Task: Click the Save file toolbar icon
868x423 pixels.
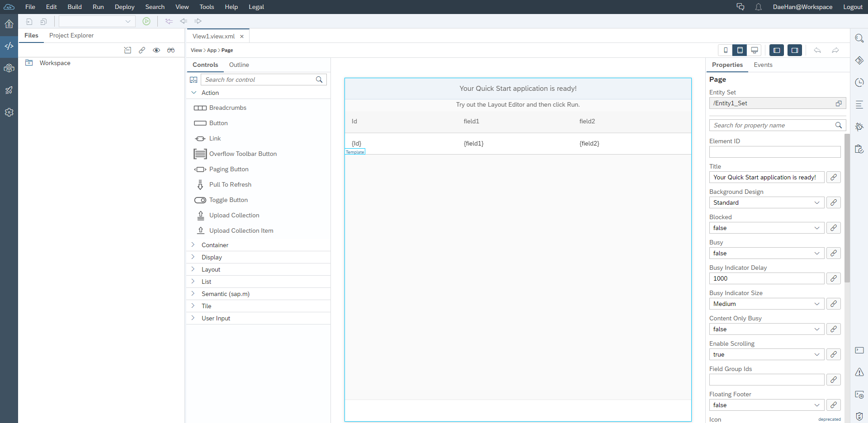Action: [29, 21]
